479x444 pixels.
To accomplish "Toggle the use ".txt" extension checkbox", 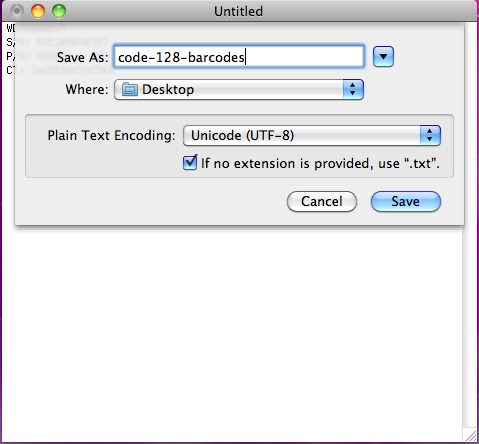I will (x=190, y=163).
